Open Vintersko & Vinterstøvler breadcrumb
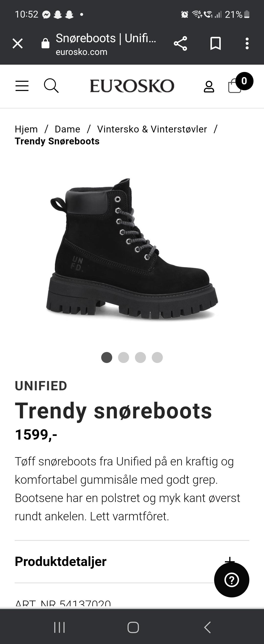 [x=152, y=129]
